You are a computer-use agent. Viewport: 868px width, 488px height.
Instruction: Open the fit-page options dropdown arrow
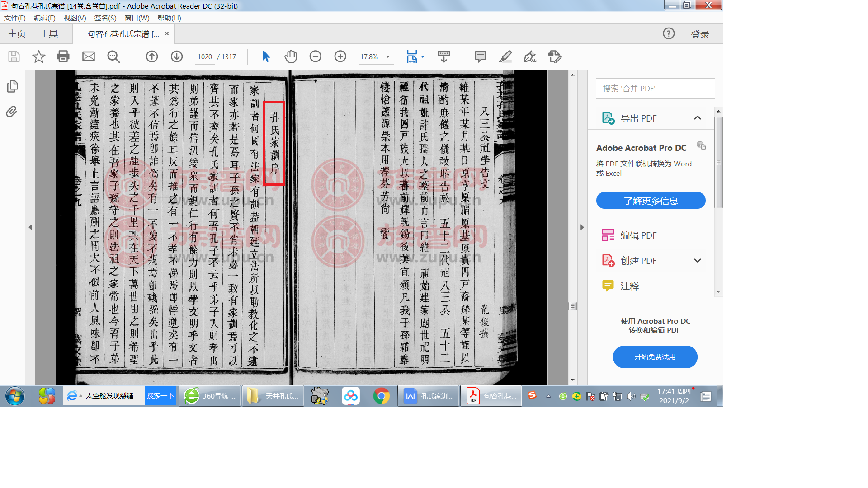(423, 57)
